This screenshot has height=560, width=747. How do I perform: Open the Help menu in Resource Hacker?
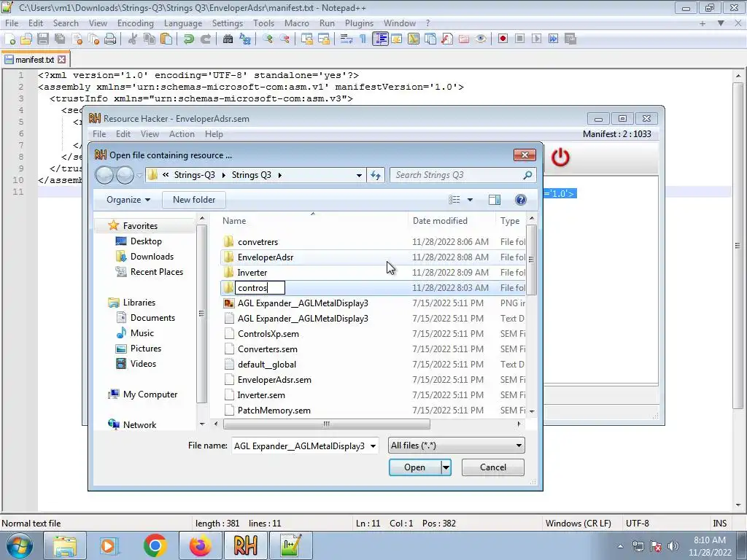[214, 134]
